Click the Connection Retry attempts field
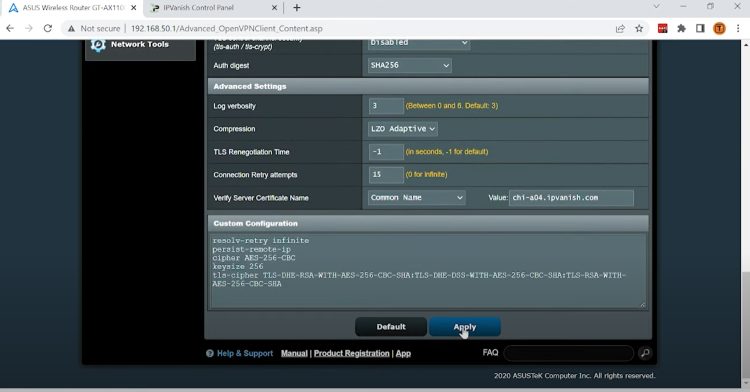750x392 pixels. [x=386, y=174]
